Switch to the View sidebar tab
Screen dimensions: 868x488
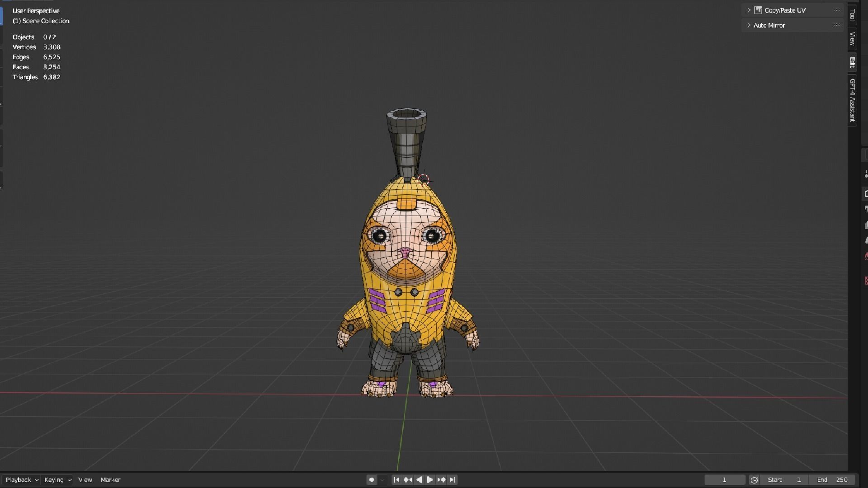click(x=852, y=39)
